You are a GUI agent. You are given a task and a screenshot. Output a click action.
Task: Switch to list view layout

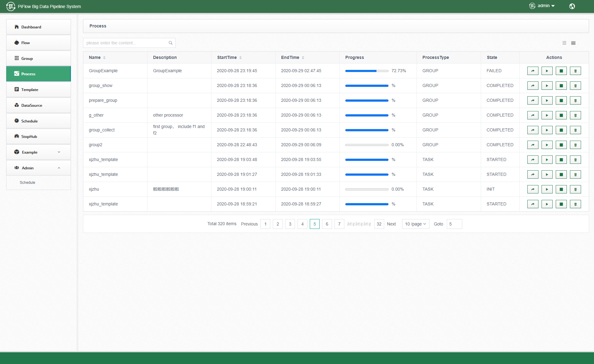573,43
